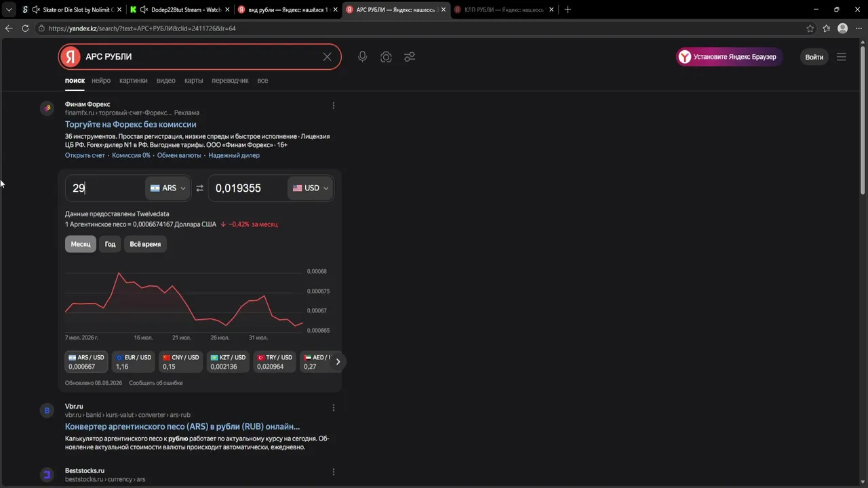Open Торгуйте на Форекс без комиссии link

[131, 125]
